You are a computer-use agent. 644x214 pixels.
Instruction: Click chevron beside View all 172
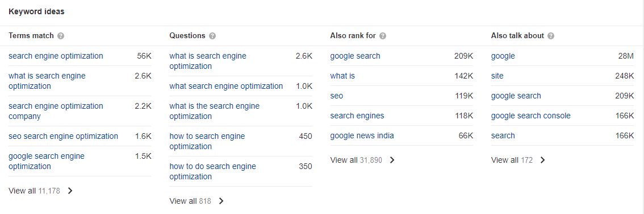542,160
